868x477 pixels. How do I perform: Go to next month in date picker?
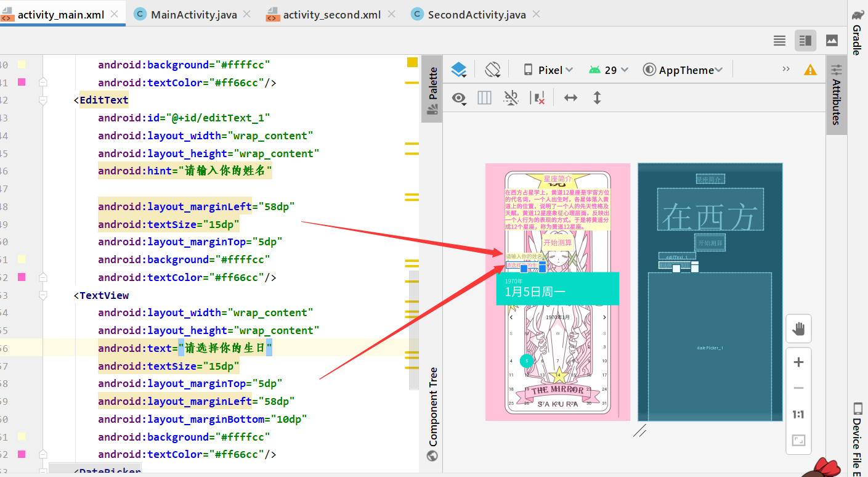(x=604, y=317)
